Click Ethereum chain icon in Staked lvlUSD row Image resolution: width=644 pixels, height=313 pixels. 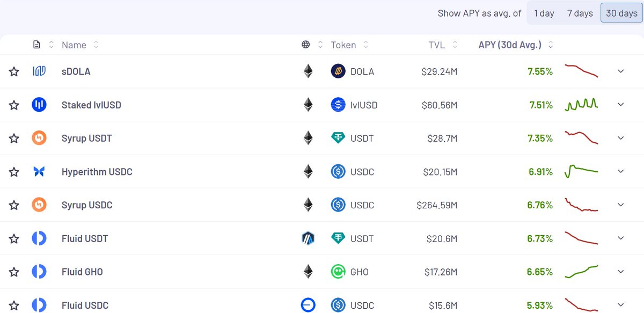click(x=308, y=105)
